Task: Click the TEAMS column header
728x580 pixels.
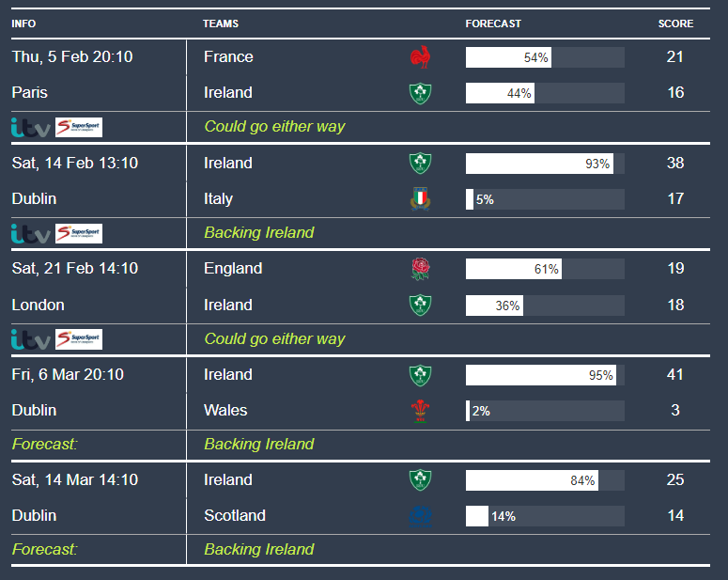Action: click(x=221, y=24)
